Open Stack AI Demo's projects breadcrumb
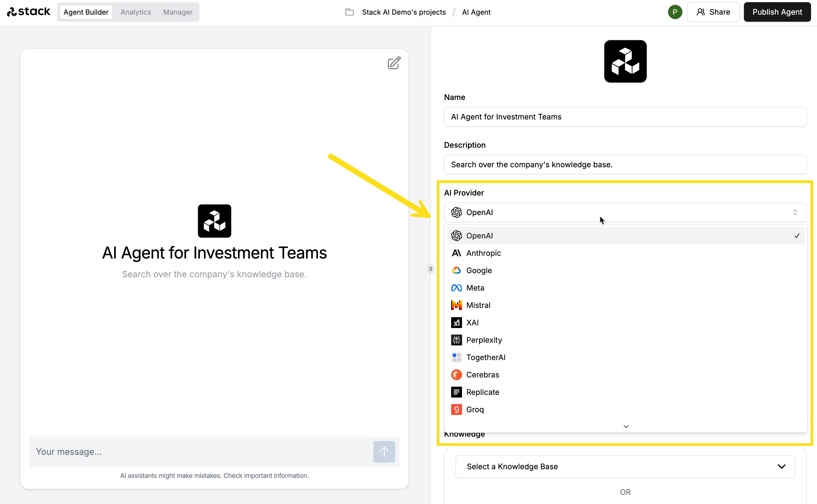Screen dimensions: 817x504 (x=404, y=12)
